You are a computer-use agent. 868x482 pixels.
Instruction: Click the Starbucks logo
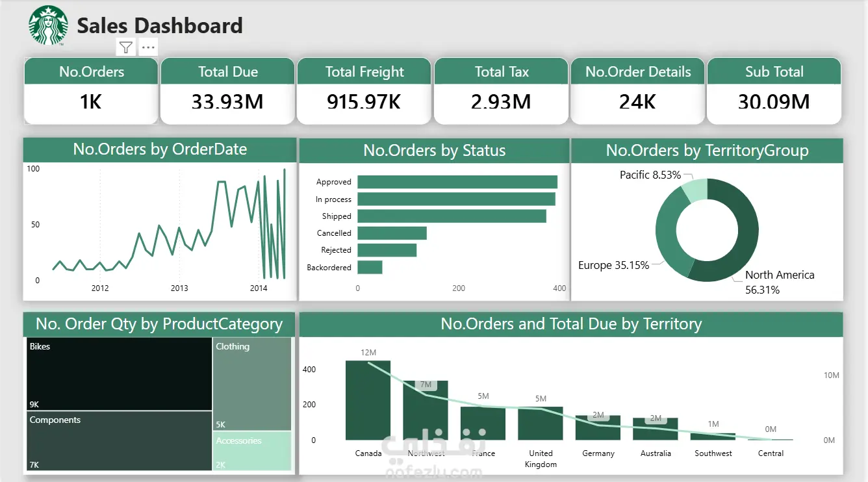point(48,25)
